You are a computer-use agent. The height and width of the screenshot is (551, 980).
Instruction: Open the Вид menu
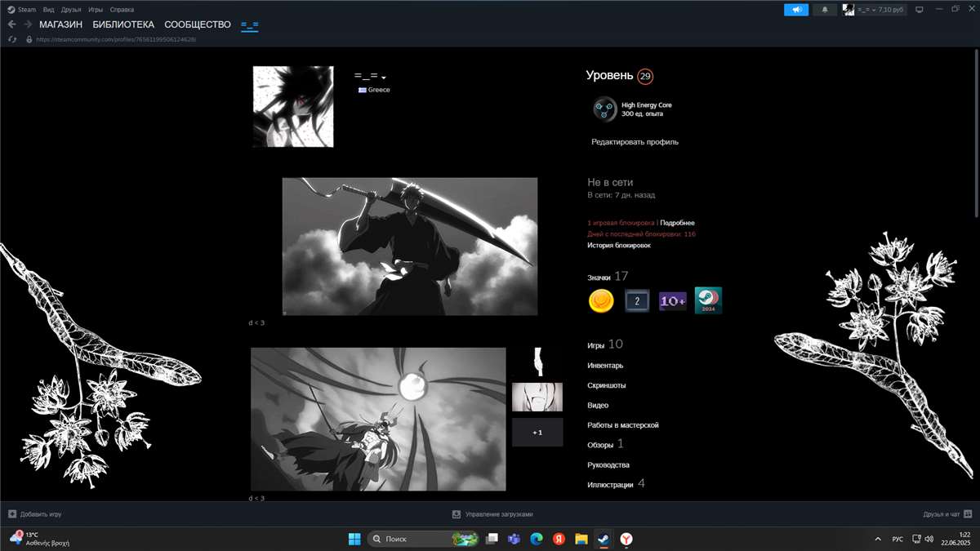coord(49,10)
